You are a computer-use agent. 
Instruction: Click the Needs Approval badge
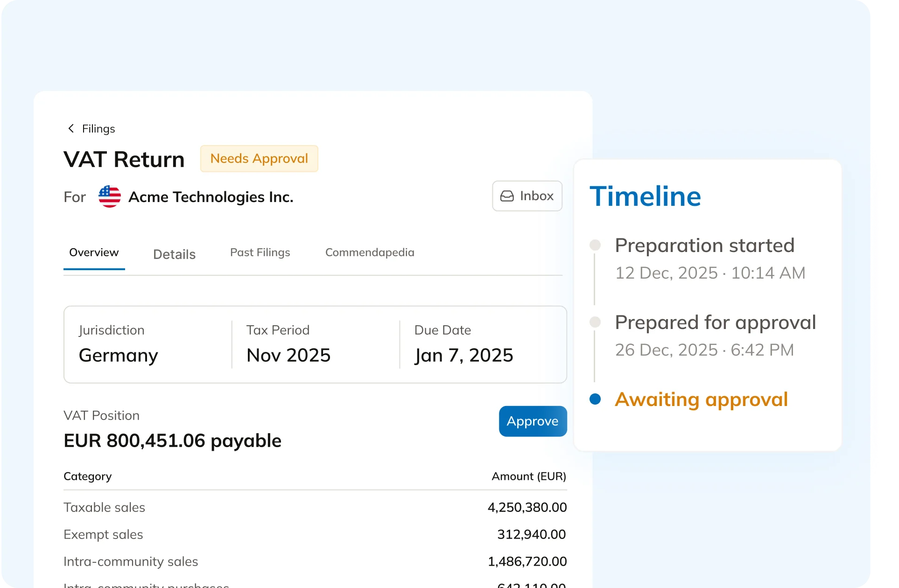(x=259, y=159)
